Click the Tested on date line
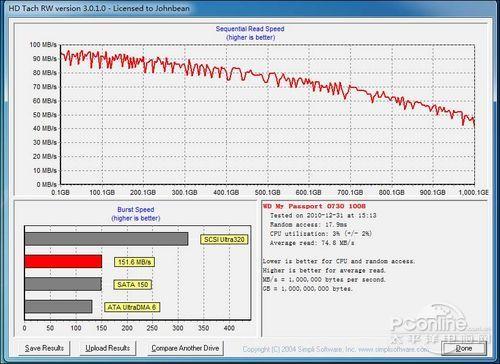The image size is (500, 364). [x=323, y=215]
